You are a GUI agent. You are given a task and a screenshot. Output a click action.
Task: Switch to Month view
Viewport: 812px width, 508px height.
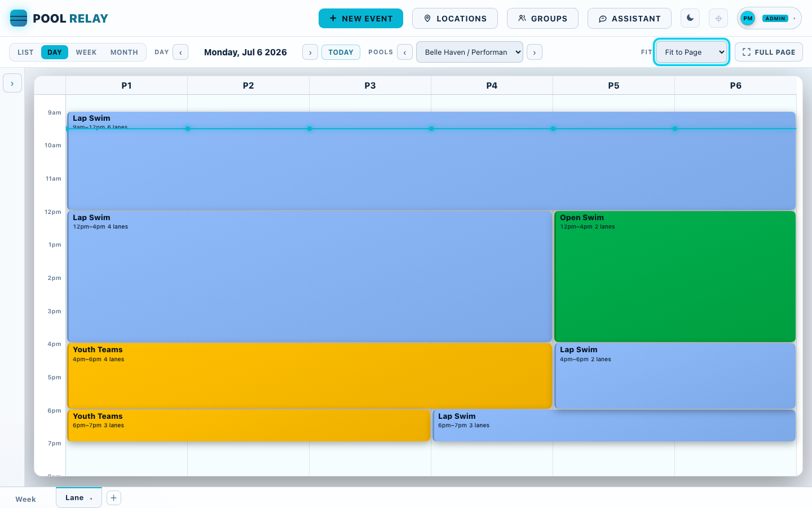pyautogui.click(x=124, y=52)
